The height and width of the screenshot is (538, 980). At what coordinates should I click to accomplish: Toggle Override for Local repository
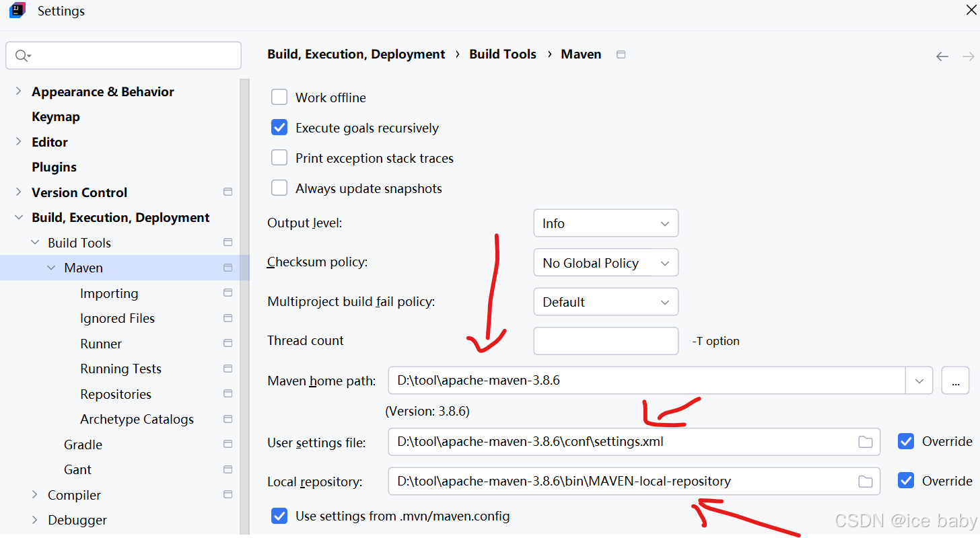906,481
